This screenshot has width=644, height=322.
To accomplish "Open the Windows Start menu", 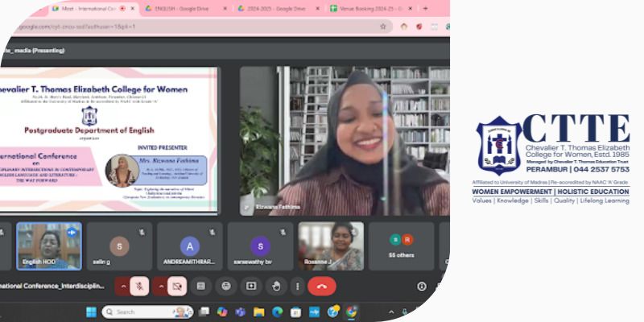I will [x=91, y=312].
